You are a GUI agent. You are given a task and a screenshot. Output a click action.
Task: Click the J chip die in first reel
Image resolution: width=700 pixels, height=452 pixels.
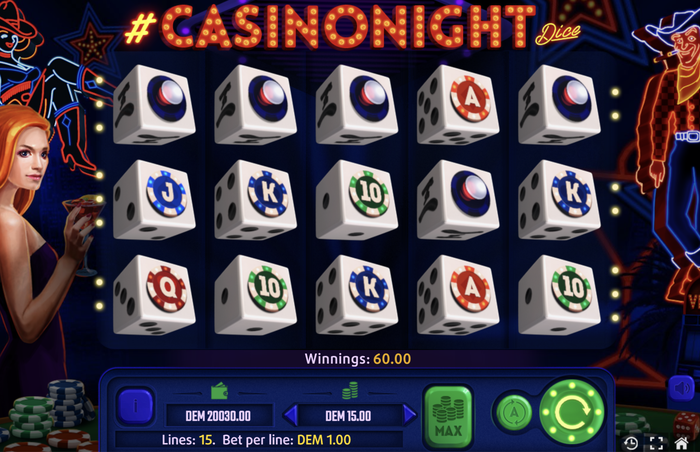point(154,200)
